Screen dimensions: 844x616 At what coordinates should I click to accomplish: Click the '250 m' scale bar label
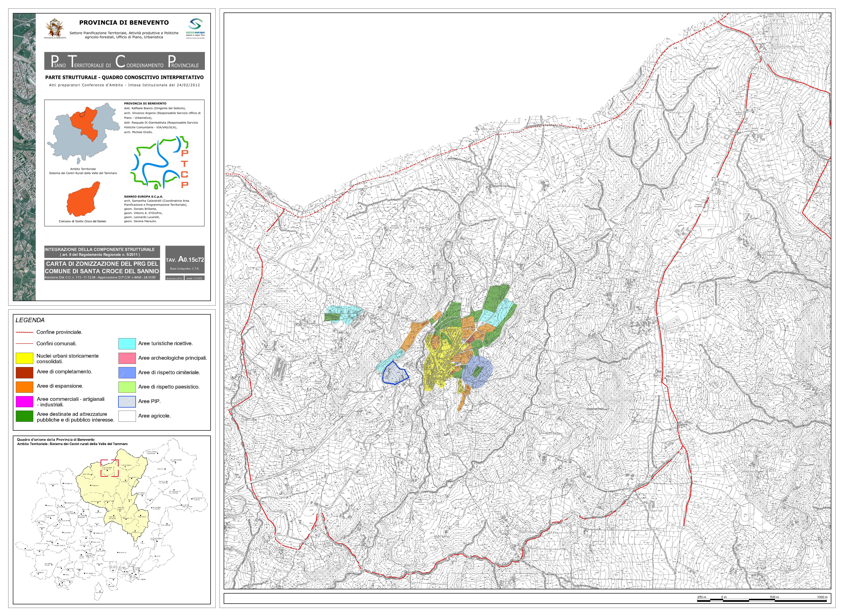pyautogui.click(x=702, y=597)
